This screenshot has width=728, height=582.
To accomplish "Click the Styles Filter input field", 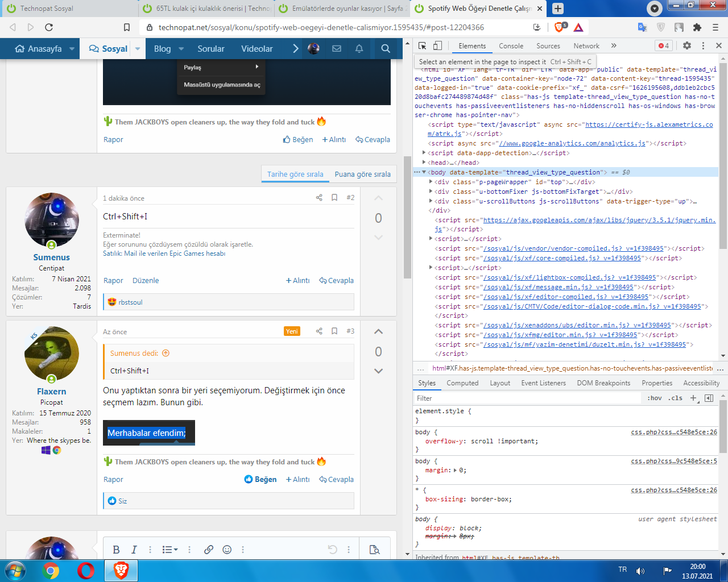I will point(527,398).
